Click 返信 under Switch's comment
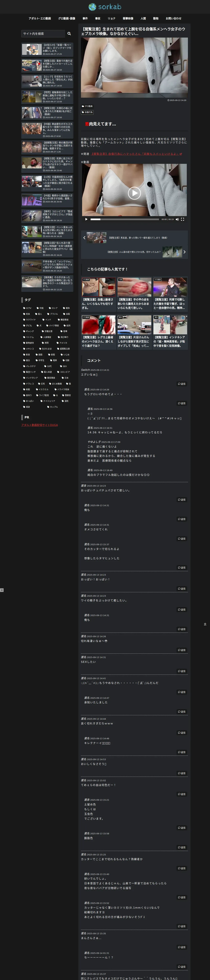 (182, 384)
